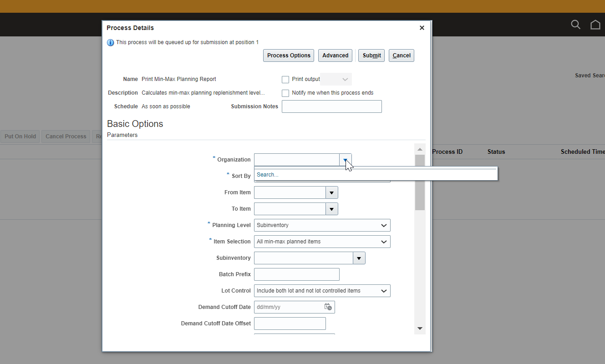The height and width of the screenshot is (364, 605).
Task: Open the Planning Level dropdown
Action: point(385,225)
